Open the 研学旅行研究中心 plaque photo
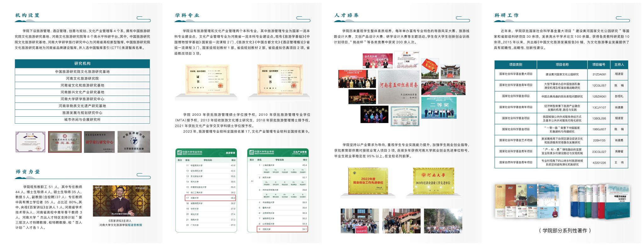 pos(99,142)
